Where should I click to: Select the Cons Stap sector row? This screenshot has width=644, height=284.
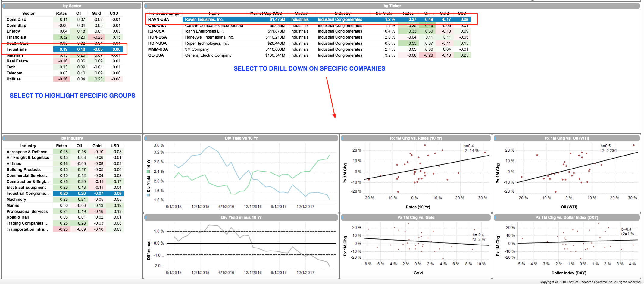click(x=64, y=25)
